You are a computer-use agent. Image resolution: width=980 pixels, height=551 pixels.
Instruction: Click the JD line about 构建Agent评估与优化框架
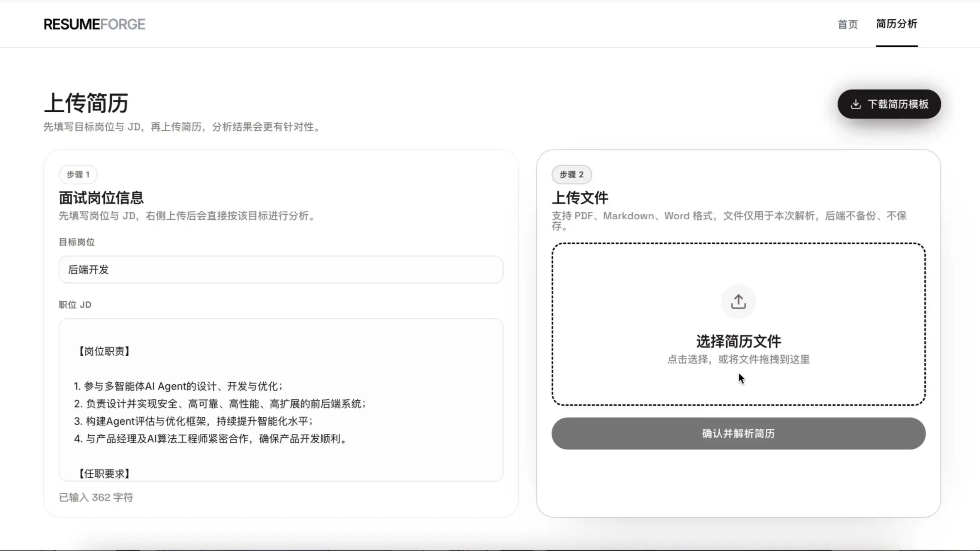[193, 421]
